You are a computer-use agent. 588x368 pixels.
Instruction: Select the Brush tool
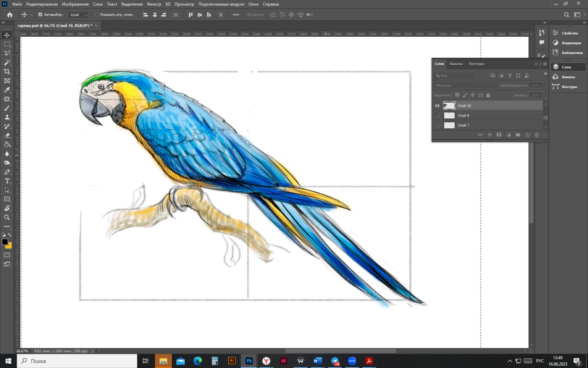[7, 109]
